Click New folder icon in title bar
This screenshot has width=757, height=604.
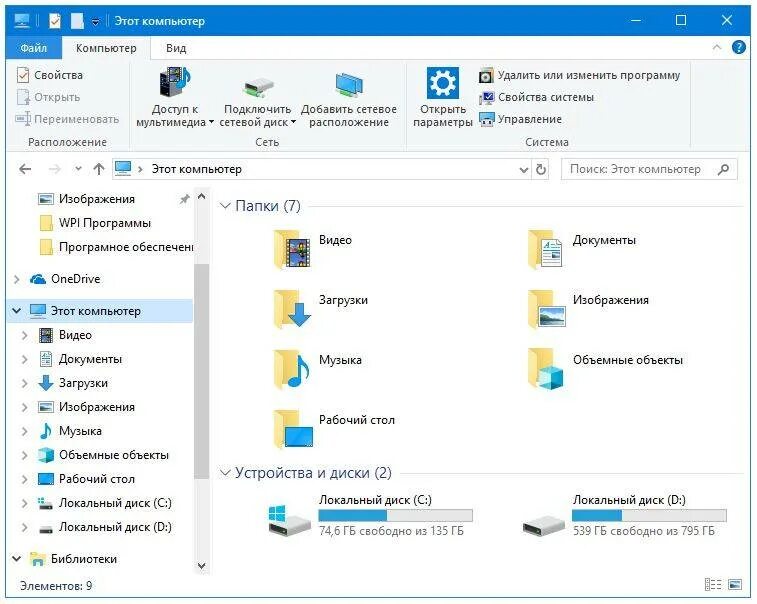(77, 21)
